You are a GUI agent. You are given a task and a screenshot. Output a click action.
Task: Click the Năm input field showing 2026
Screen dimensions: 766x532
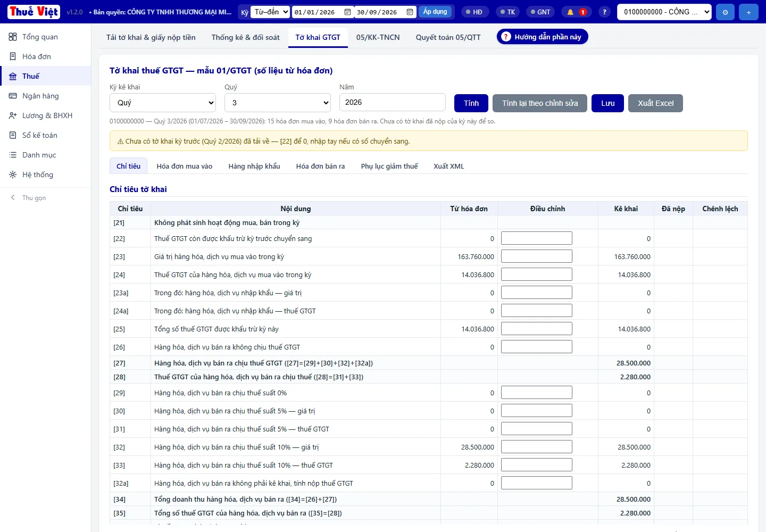[393, 102]
